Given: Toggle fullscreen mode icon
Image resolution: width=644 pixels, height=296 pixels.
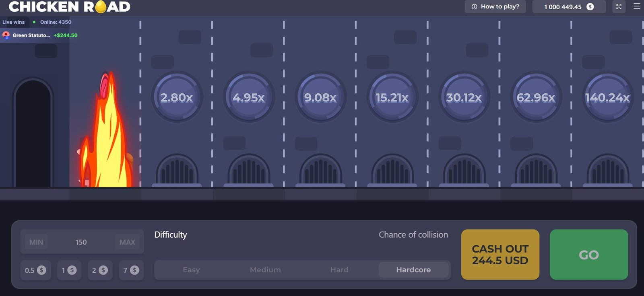Looking at the screenshot, I should (619, 7).
